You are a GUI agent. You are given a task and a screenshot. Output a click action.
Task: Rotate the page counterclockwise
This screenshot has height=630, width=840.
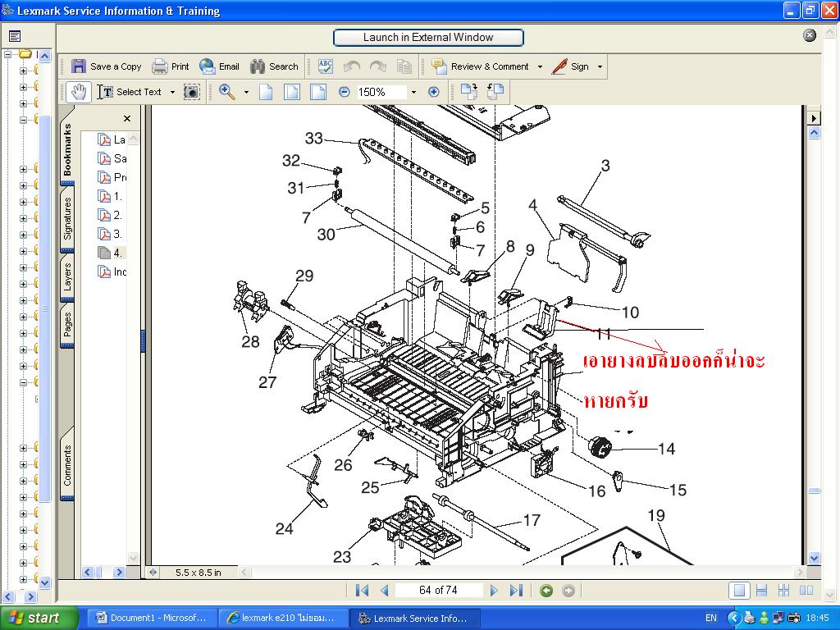[495, 92]
